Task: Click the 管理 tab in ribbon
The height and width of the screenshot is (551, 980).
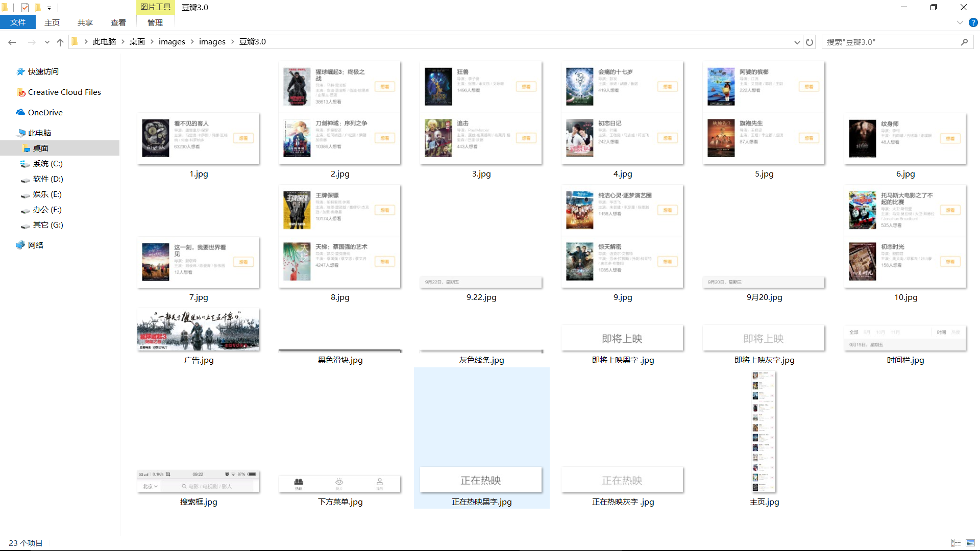Action: click(154, 22)
